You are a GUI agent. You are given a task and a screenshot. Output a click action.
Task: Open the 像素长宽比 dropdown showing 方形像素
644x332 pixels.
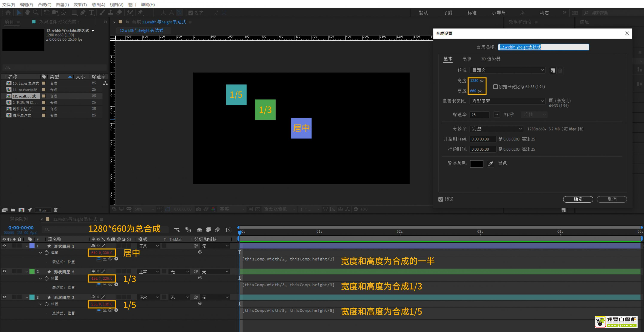click(507, 101)
